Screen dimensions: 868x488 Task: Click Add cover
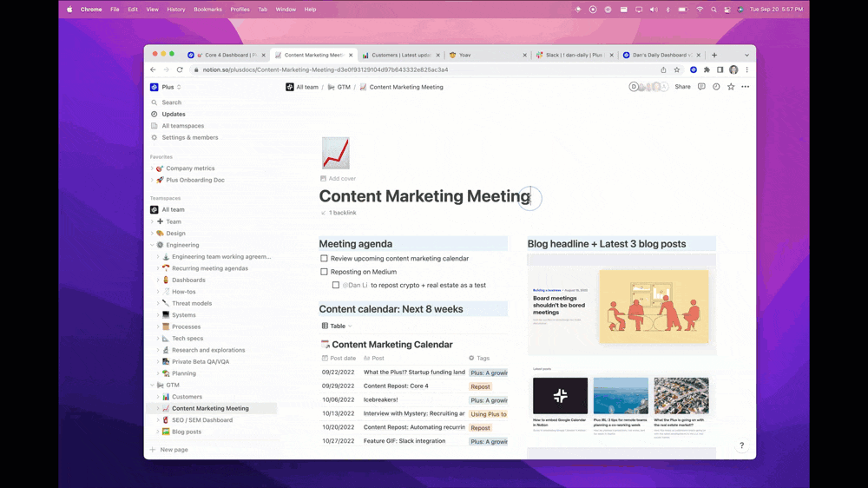[x=338, y=178]
